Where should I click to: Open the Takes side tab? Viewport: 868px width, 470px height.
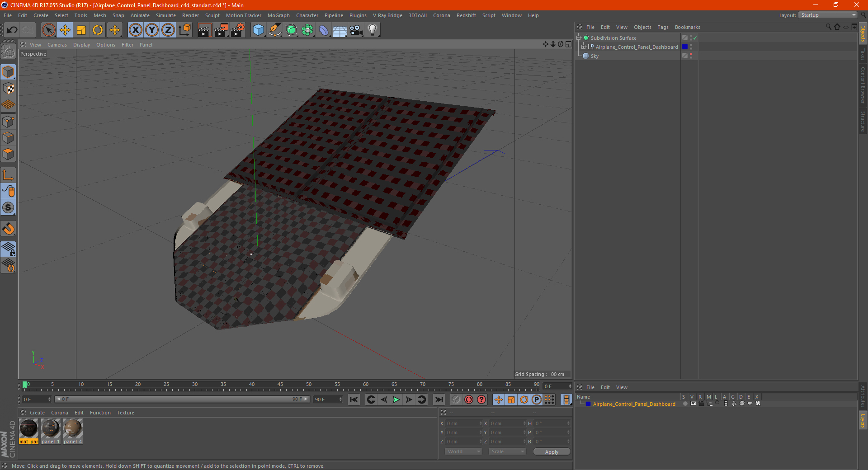[x=863, y=54]
